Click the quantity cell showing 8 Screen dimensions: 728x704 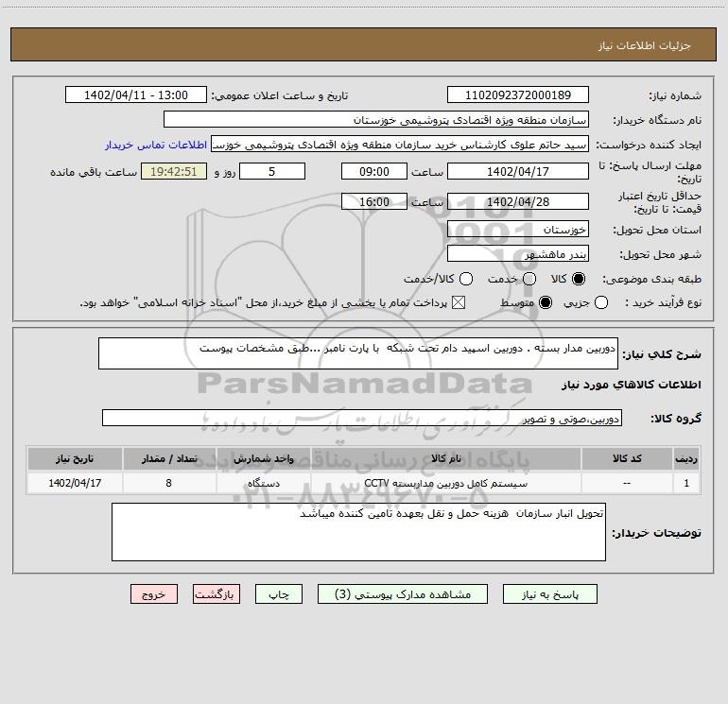169,483
